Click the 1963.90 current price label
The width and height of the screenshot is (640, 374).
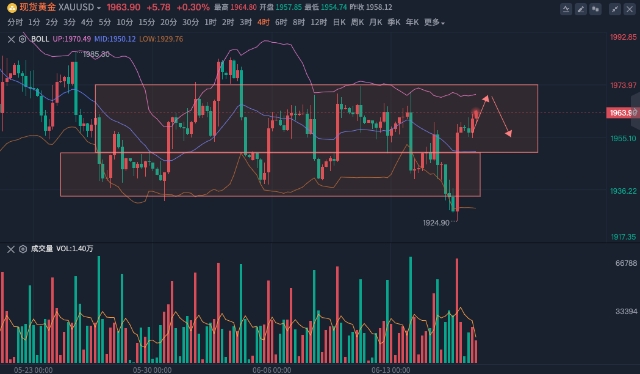click(621, 112)
